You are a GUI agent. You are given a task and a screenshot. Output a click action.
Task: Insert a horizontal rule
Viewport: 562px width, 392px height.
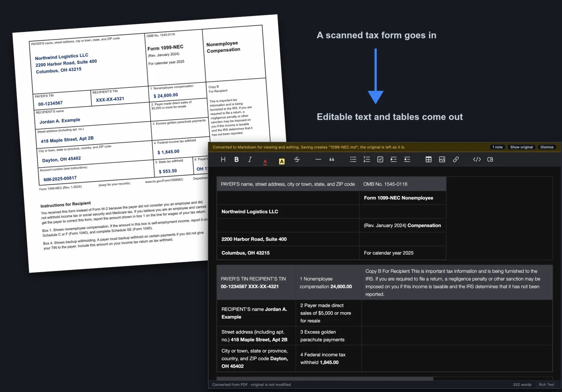tap(318, 159)
